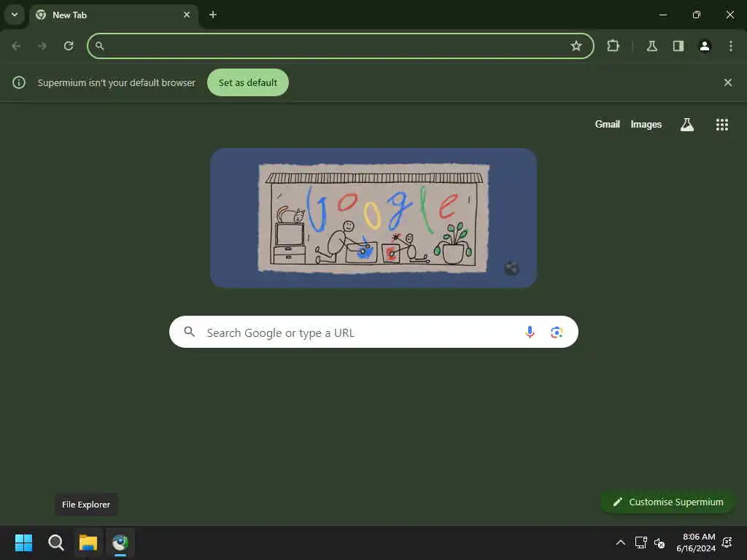Click Set as default button

pyautogui.click(x=248, y=82)
